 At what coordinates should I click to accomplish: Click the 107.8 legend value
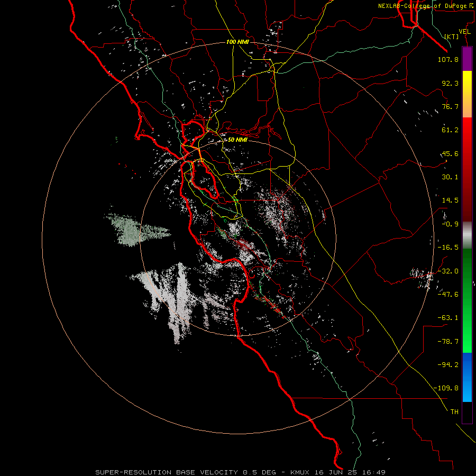[x=448, y=59]
